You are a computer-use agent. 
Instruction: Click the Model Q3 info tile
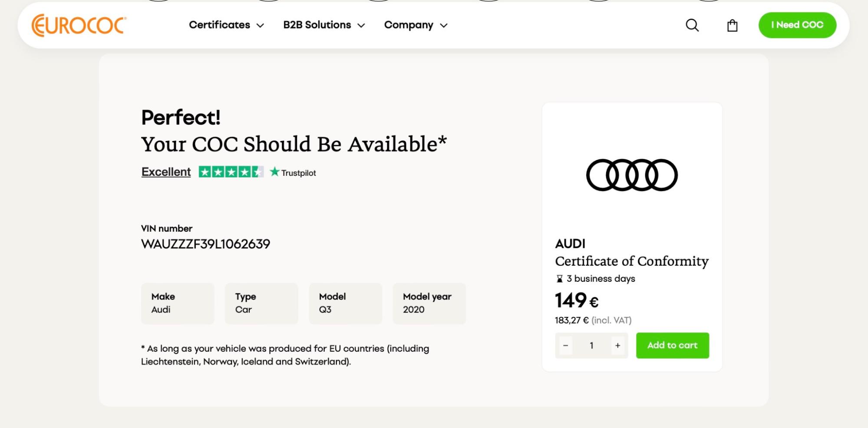345,303
